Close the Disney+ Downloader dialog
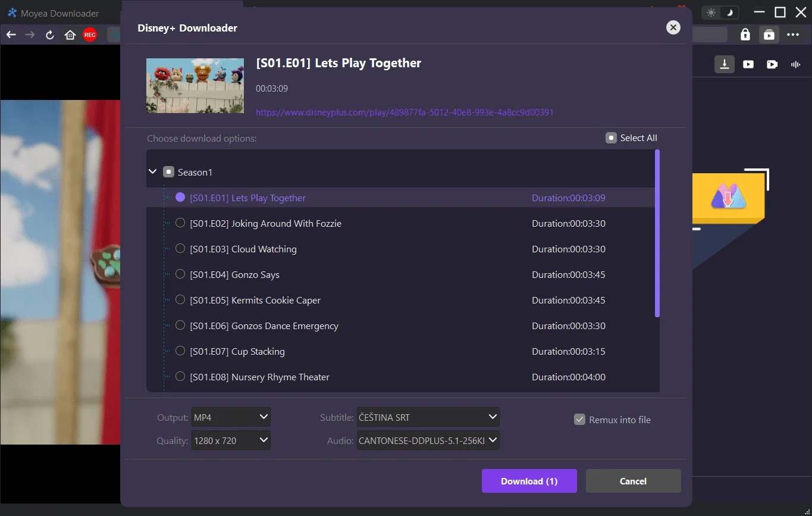Image resolution: width=812 pixels, height=516 pixels. pos(673,27)
